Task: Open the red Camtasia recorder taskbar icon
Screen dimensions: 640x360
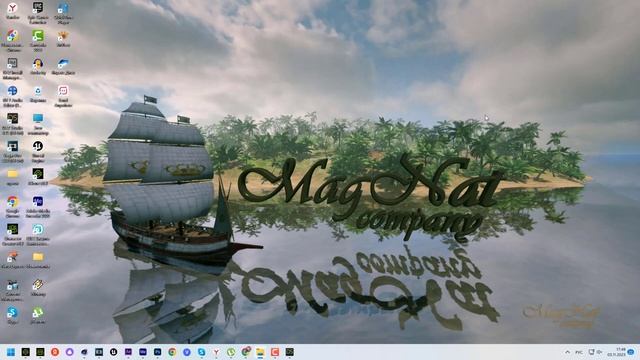Action: point(275,352)
